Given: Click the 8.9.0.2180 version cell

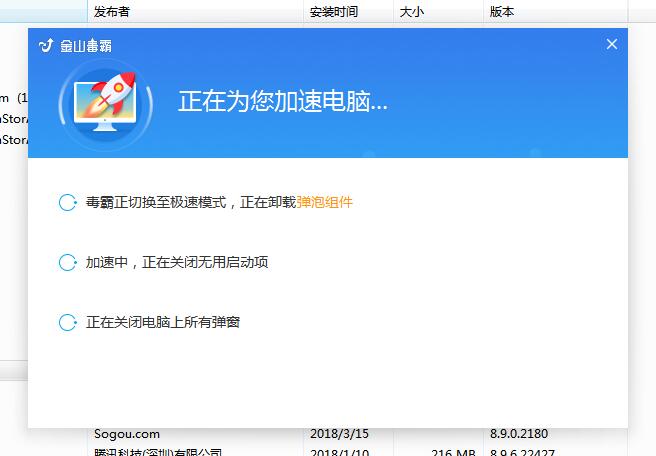Looking at the screenshot, I should pos(519,434).
